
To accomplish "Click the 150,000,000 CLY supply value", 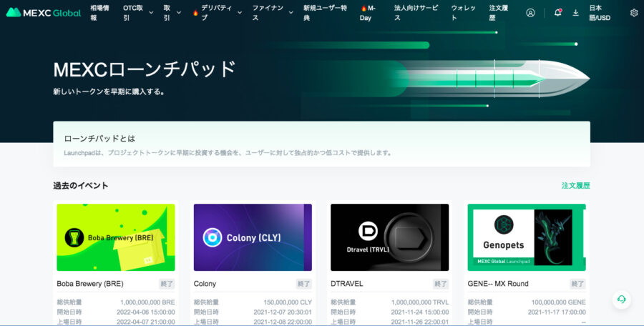I will pyautogui.click(x=288, y=302).
